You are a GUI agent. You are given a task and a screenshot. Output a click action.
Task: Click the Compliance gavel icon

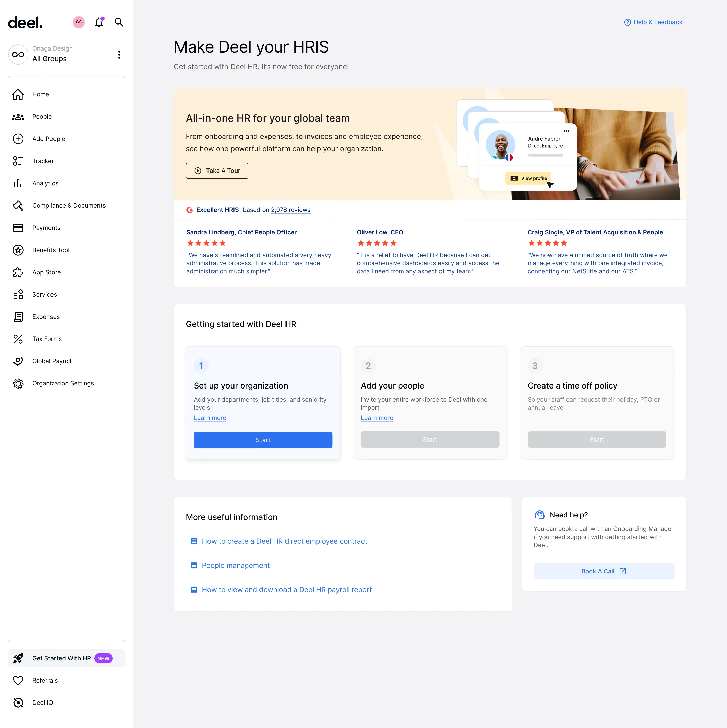[x=18, y=206]
